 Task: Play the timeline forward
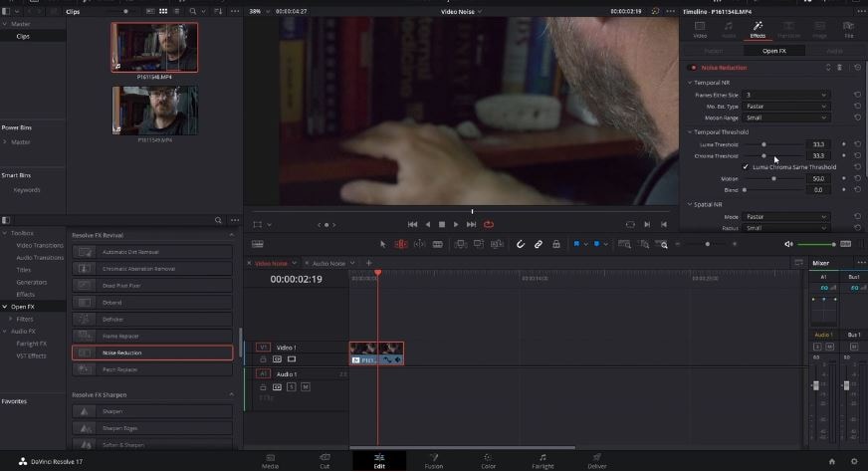(456, 224)
